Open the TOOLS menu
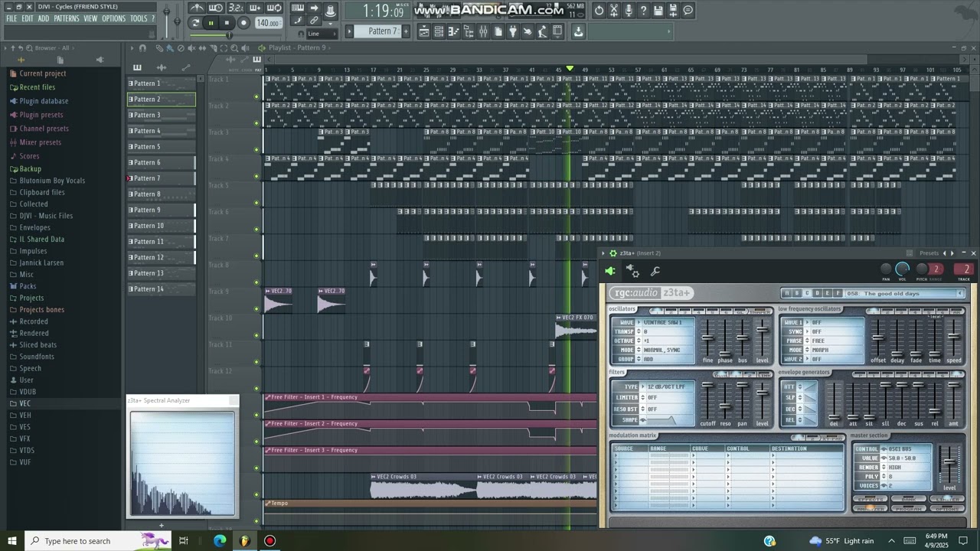This screenshot has height=551, width=980. (x=139, y=18)
